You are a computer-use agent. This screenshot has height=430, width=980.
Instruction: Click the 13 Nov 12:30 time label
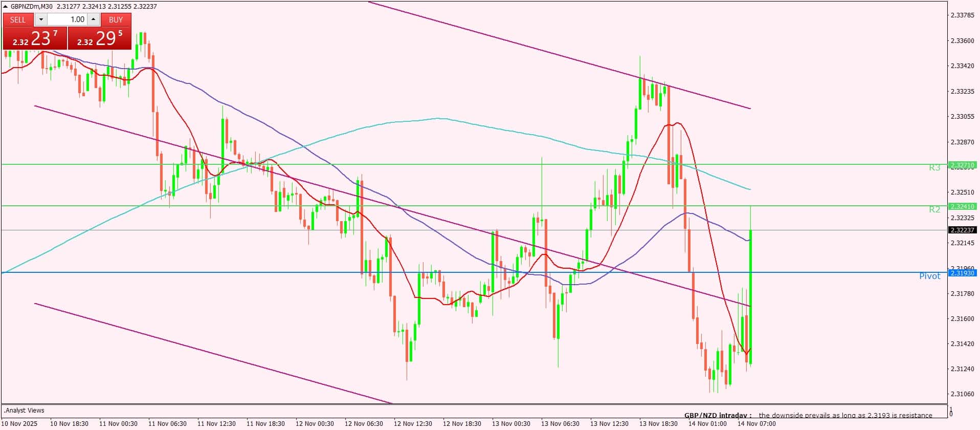point(609,423)
